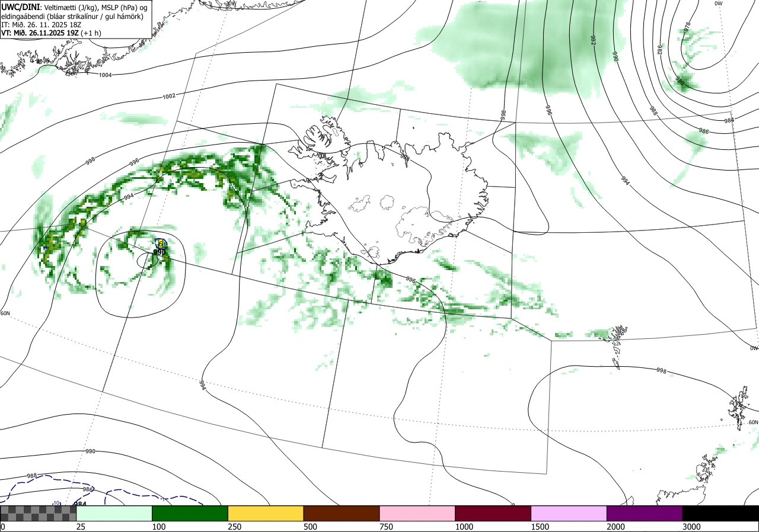Click the pink 750–1000 legend swatch
The height and width of the screenshot is (532, 759).
[417, 513]
